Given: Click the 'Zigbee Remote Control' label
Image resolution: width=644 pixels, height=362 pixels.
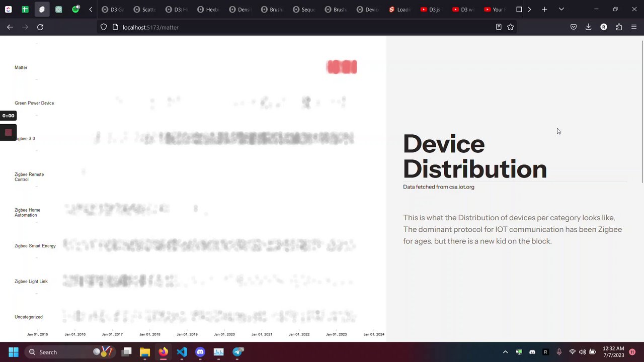Looking at the screenshot, I should pos(29,177).
